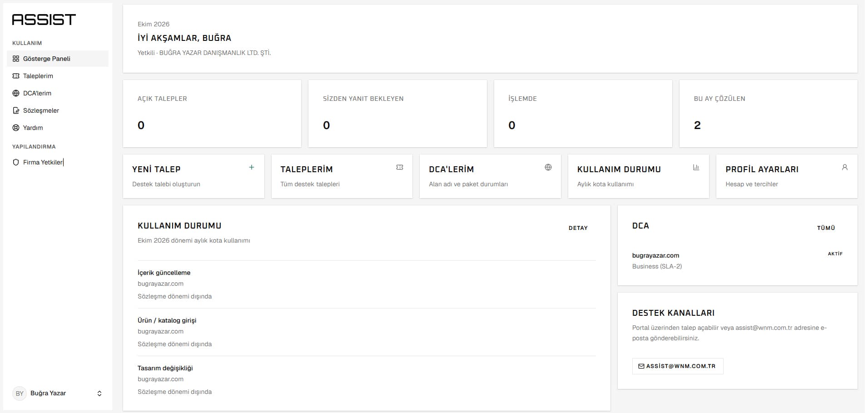Screen dimensions: 868x413
Task: Click the envelope icon in email button
Action: 641,366
